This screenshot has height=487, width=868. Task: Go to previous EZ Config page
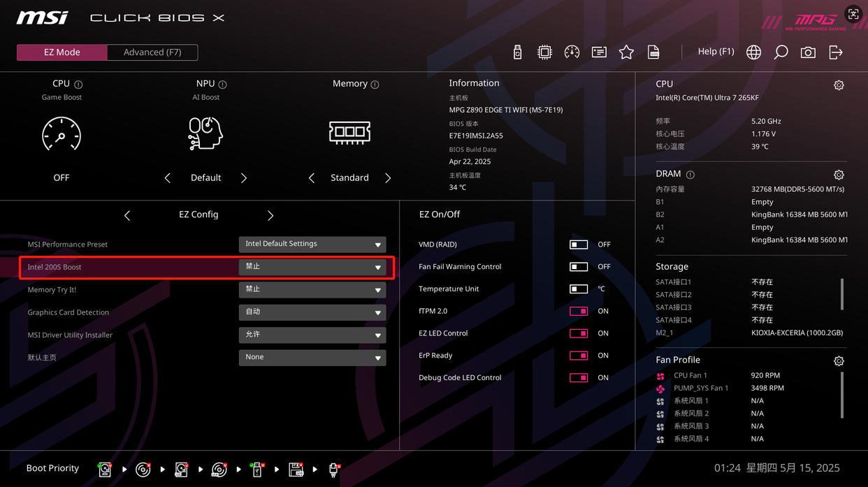[x=127, y=216]
